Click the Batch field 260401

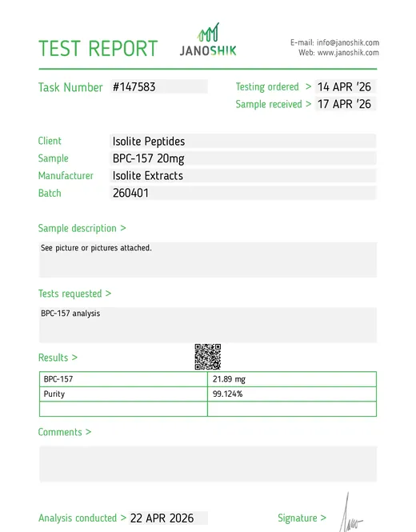243,193
